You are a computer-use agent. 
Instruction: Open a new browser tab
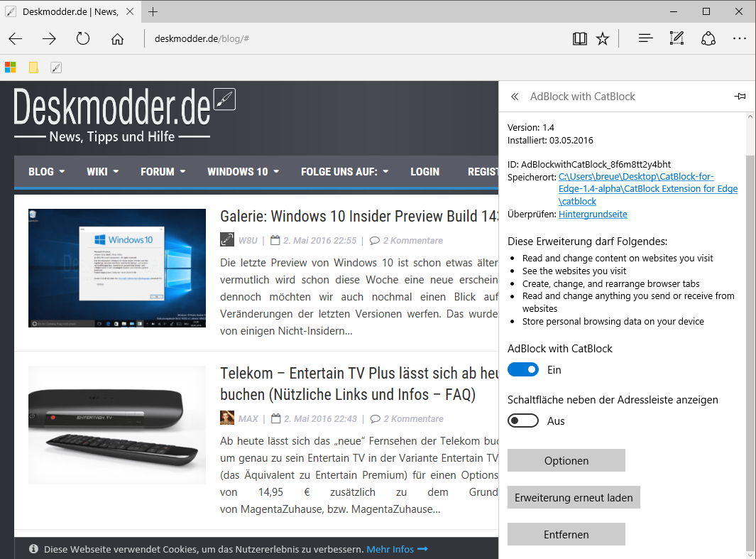click(x=153, y=11)
